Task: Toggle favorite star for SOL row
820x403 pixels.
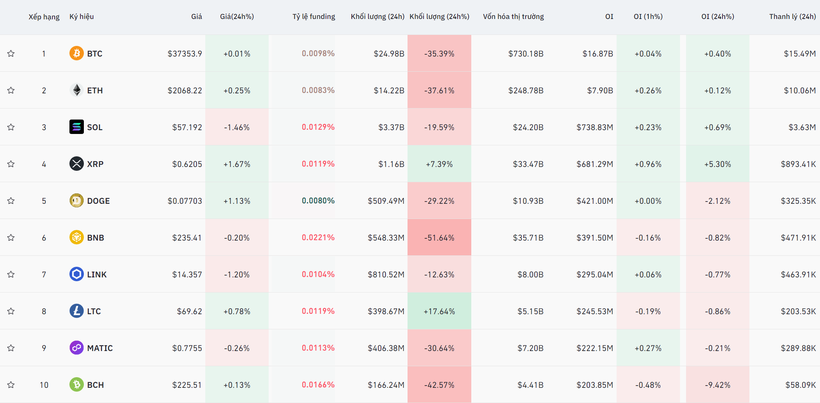Action: (x=11, y=127)
